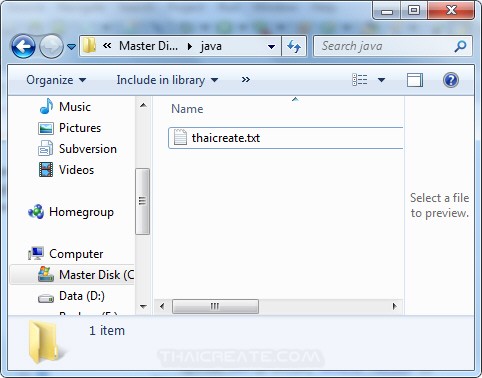Minimize the Explorer window
482x378 pixels.
pos(387,11)
